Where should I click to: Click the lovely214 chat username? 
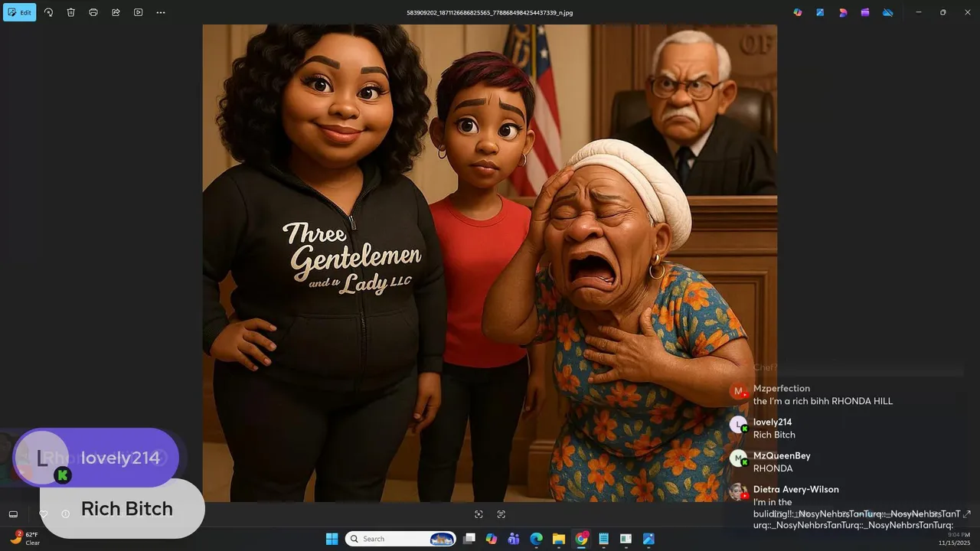point(773,422)
